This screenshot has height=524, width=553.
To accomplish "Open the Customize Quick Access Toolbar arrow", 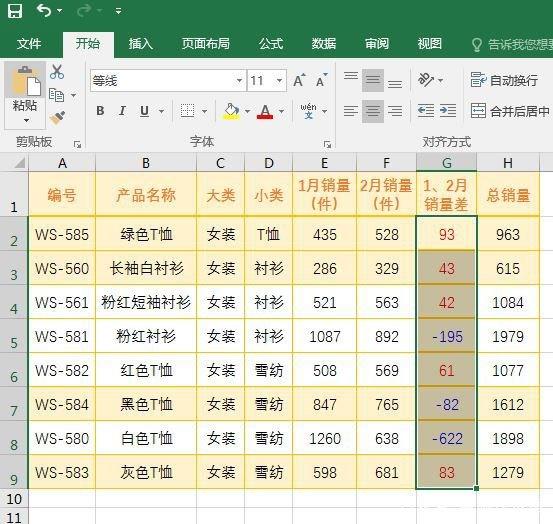I will coord(118,11).
